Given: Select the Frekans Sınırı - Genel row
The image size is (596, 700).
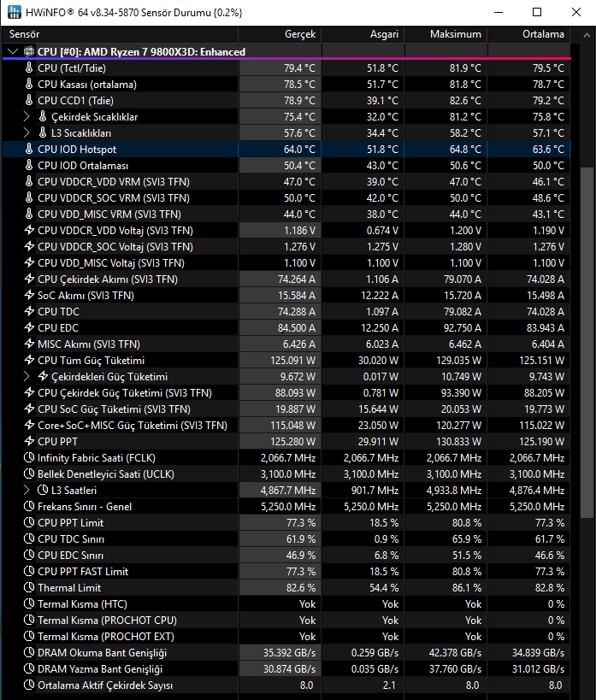Looking at the screenshot, I should point(286,506).
